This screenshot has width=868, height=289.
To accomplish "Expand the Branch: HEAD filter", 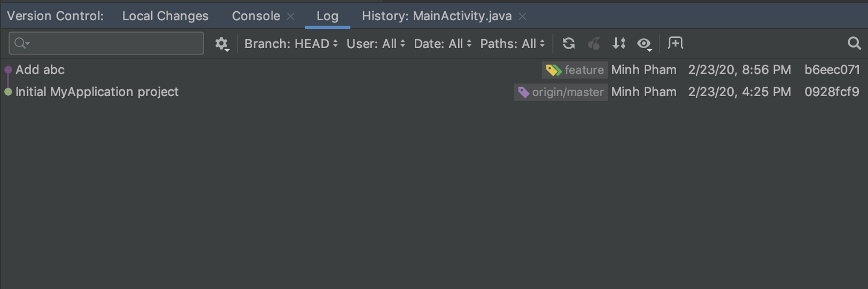I will tap(291, 44).
